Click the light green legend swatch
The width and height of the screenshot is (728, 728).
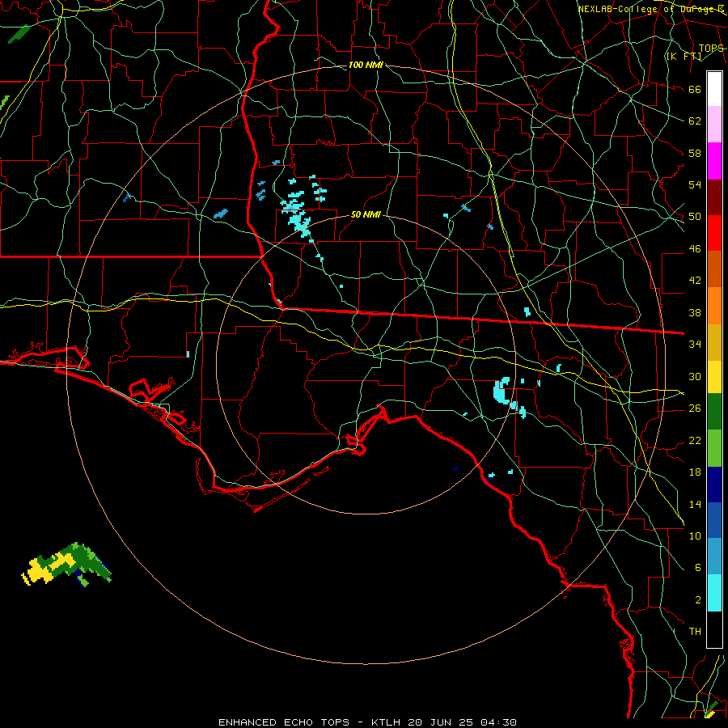[714, 448]
